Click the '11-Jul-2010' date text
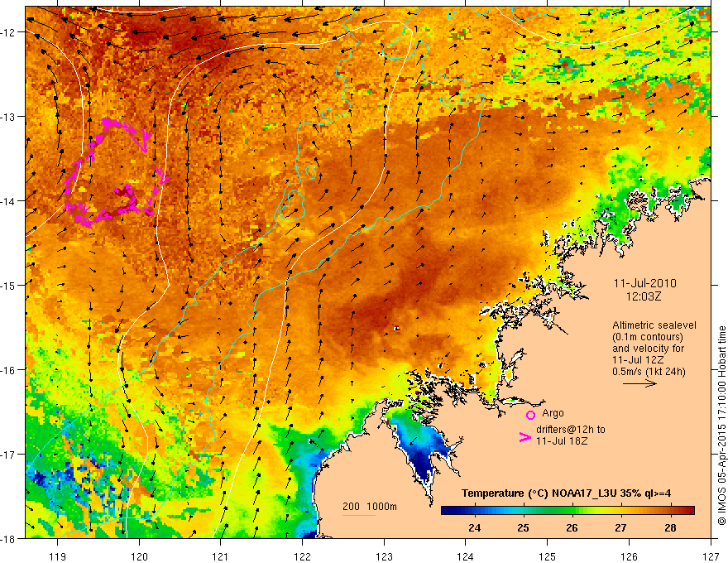Viewport: 728px width, 563px height. (645, 283)
